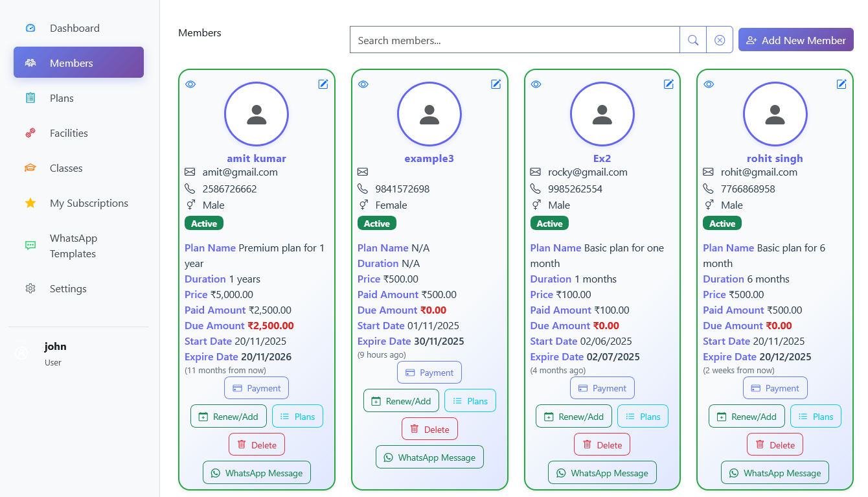
Task: Click edit icon on amit kumar's card
Action: (323, 84)
